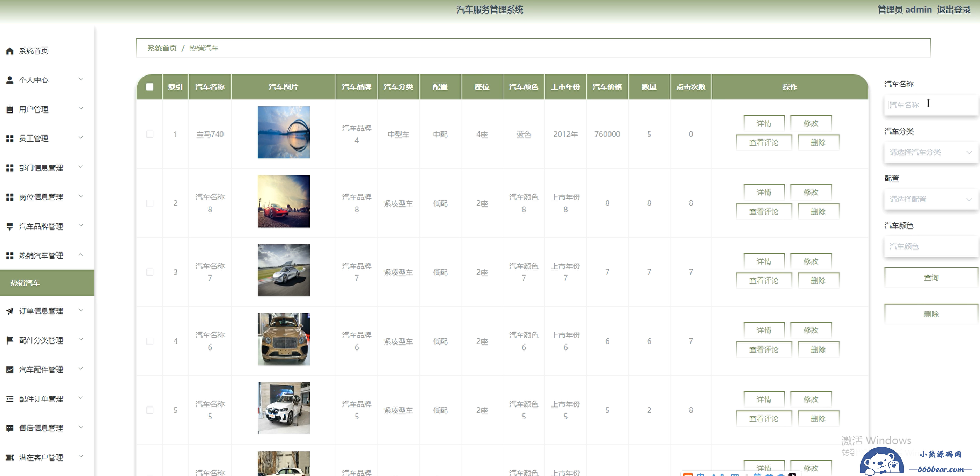Expand the 订单信息管理 menu chevron

coord(81,310)
